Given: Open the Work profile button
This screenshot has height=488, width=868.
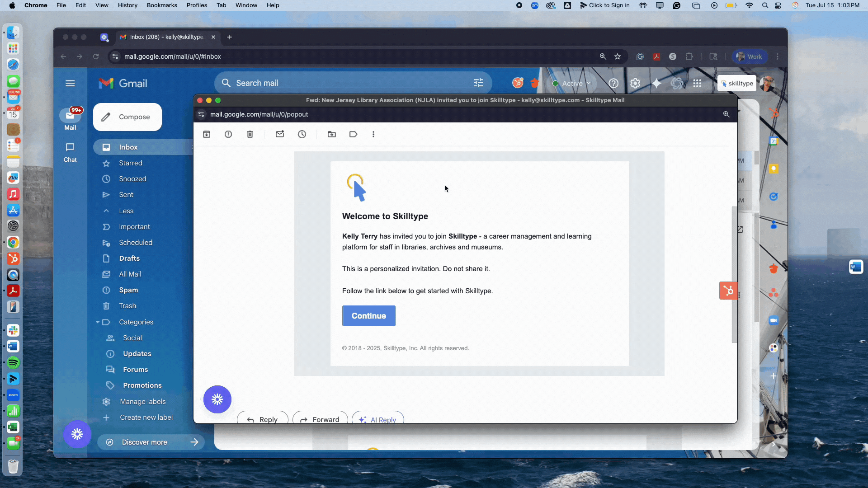Looking at the screenshot, I should [750, 56].
